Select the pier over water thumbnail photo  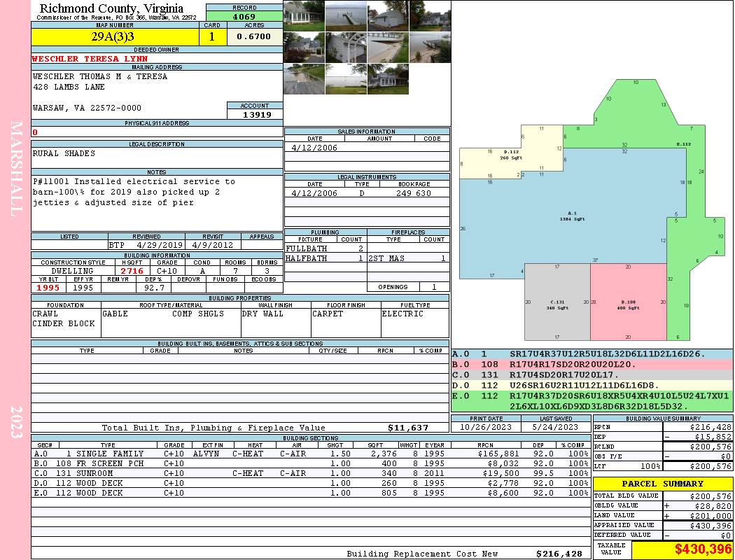(x=346, y=16)
